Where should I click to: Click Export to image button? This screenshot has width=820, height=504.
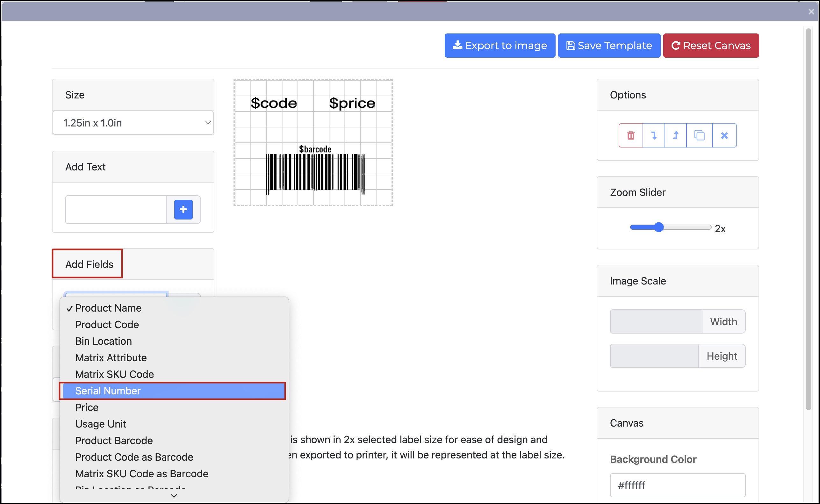499,46
